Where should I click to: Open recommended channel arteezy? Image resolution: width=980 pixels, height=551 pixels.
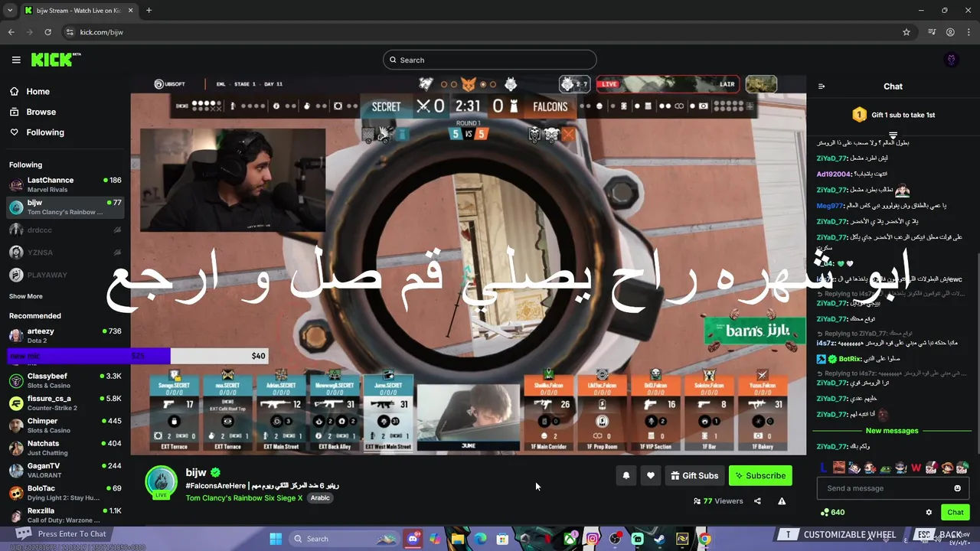click(x=65, y=335)
